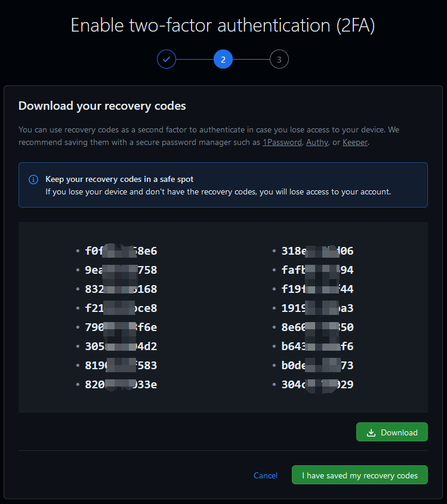Click the download arrow icon on the Download button
The width and height of the screenshot is (447, 504).
click(x=371, y=432)
